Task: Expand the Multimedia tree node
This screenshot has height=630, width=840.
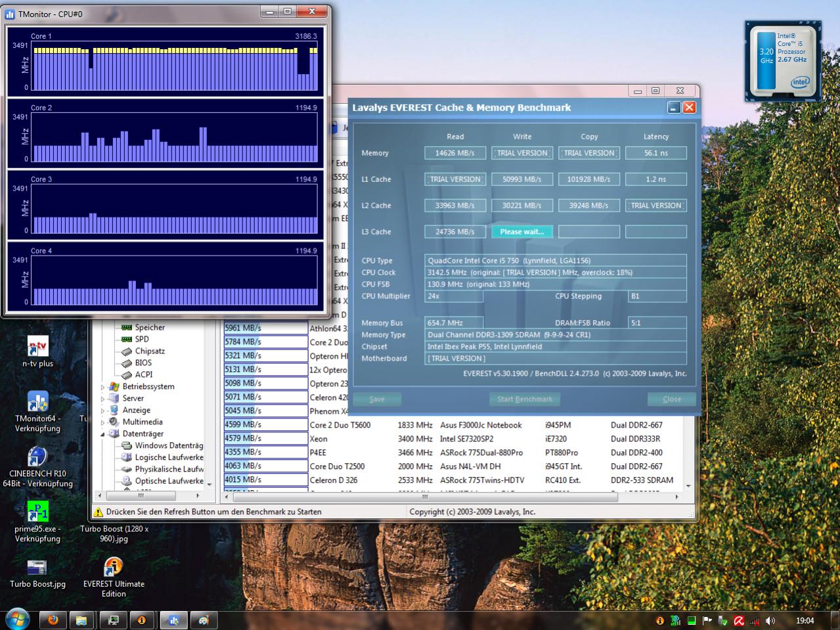Action: point(102,422)
